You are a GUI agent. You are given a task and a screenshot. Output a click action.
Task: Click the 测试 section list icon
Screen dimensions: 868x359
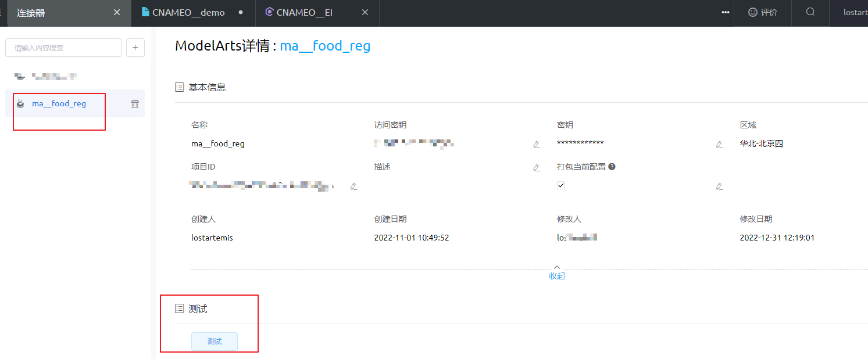pyautogui.click(x=180, y=309)
